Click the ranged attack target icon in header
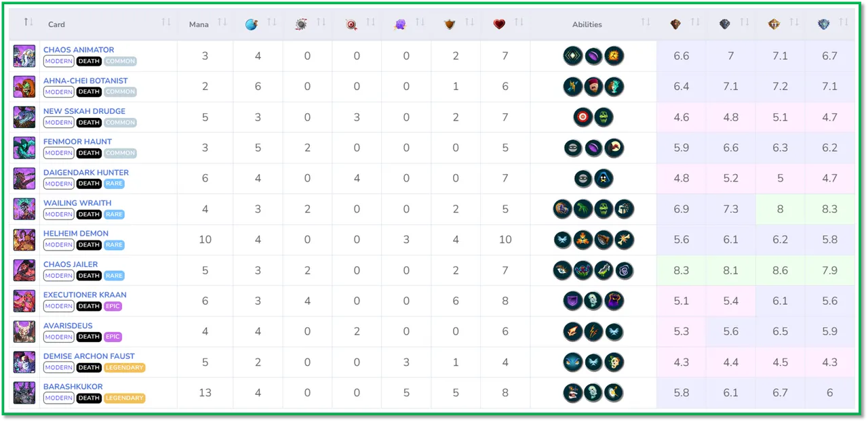 point(351,24)
